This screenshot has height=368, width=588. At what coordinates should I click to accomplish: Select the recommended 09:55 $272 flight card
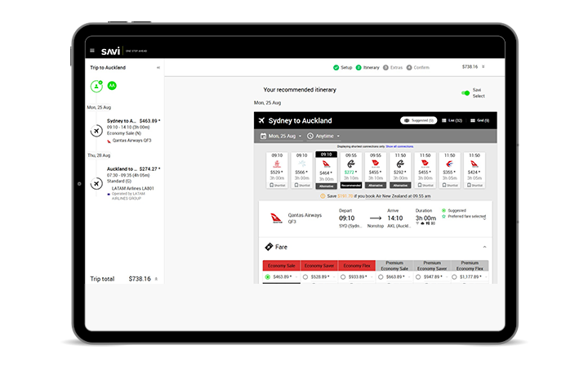tap(351, 170)
